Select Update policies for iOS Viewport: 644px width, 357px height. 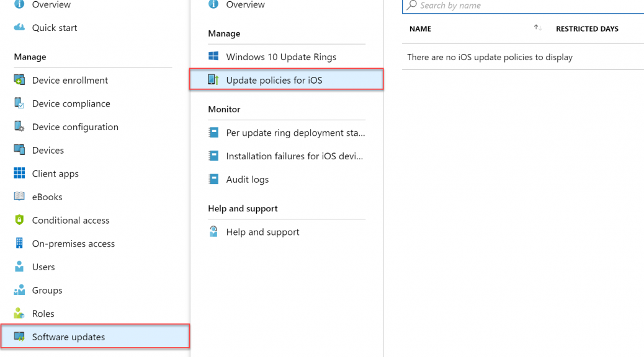click(286, 79)
